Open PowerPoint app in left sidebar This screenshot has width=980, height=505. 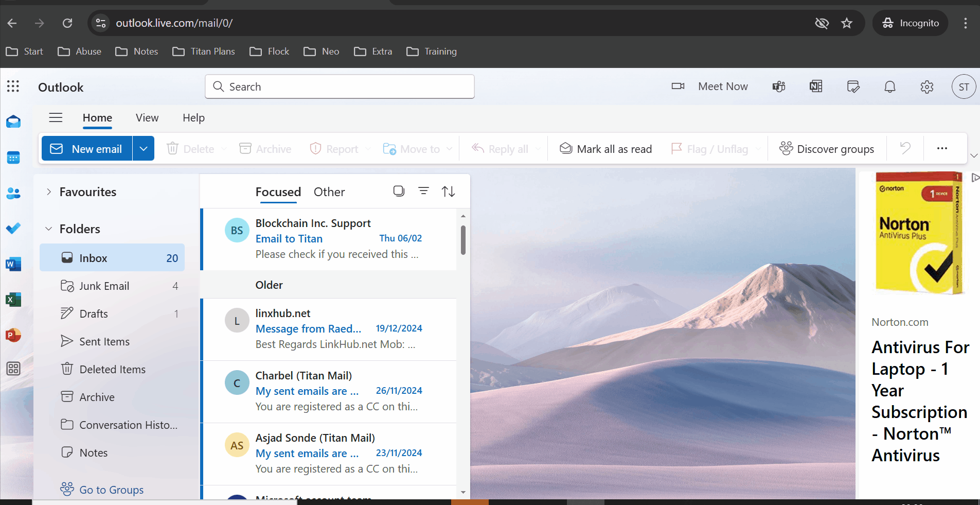point(13,335)
